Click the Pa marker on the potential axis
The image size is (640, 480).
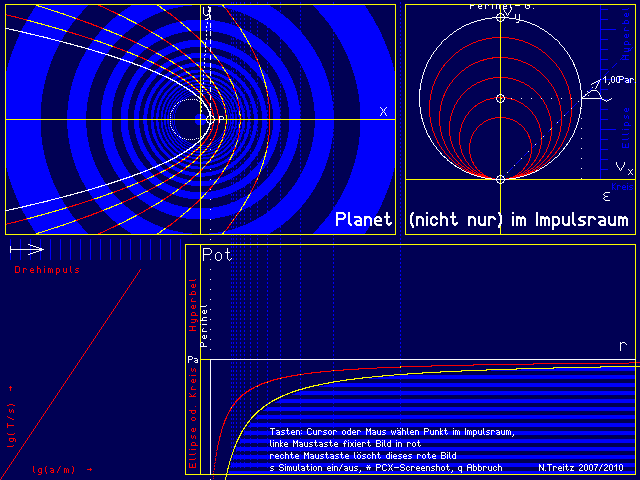coord(192,358)
